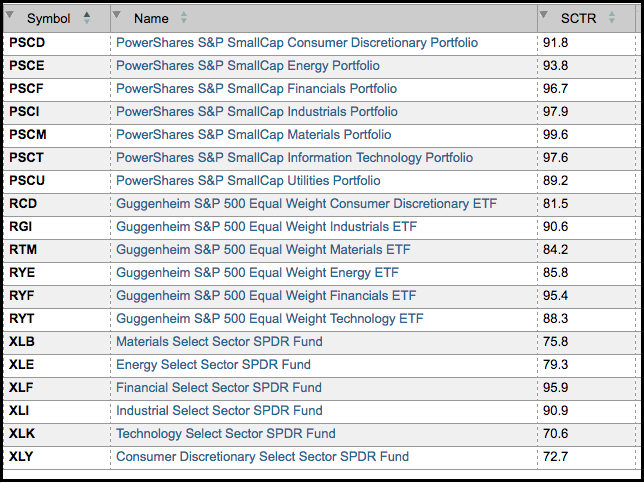Open PowerShares SmallCap Consumer Discretionary Portfolio link
The image size is (644, 483).
297,43
